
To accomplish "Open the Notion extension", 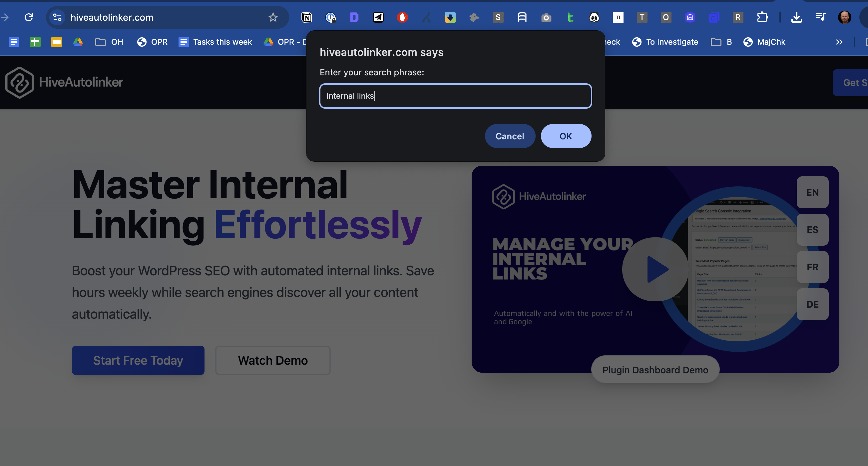I will (306, 17).
